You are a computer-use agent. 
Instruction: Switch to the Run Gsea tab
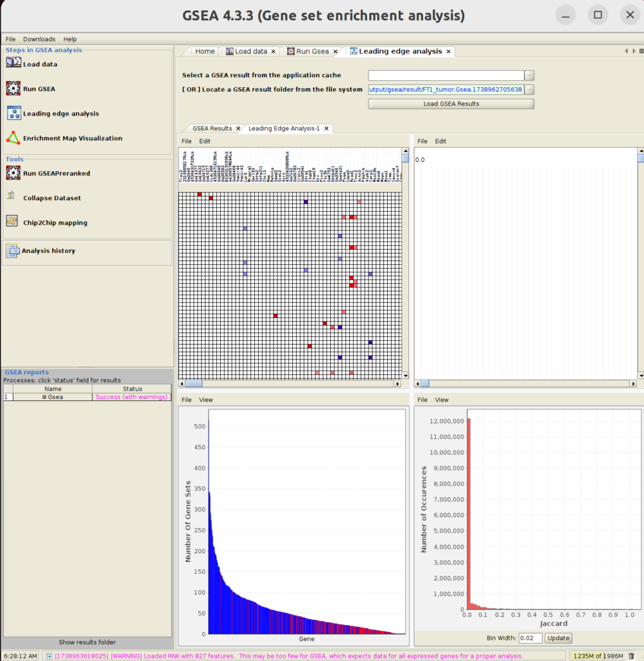[x=312, y=51]
